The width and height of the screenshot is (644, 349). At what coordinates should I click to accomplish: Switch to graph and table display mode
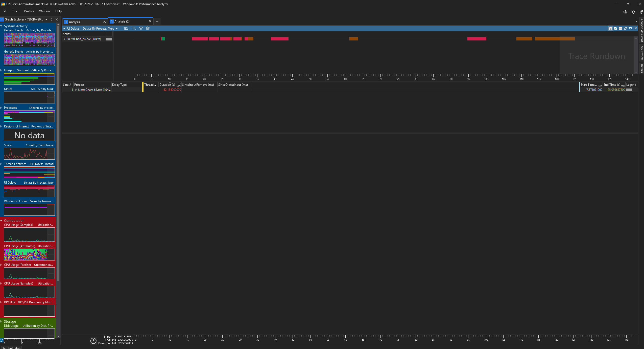(610, 28)
